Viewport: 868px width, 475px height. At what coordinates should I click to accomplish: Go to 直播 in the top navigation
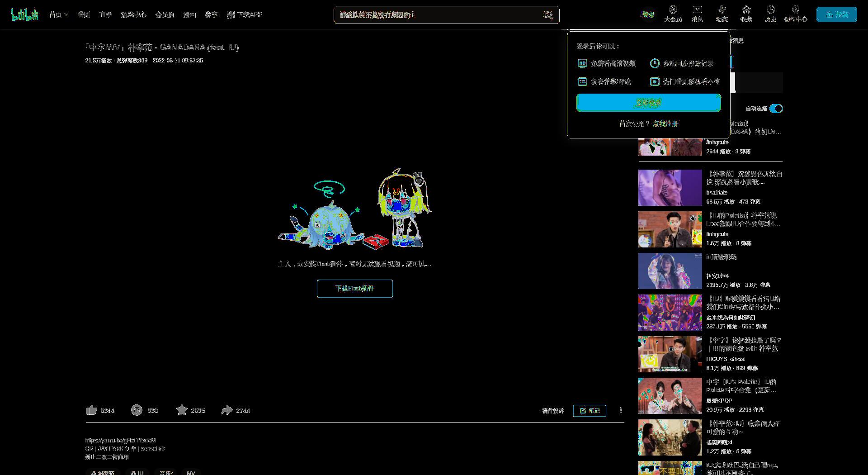(105, 15)
